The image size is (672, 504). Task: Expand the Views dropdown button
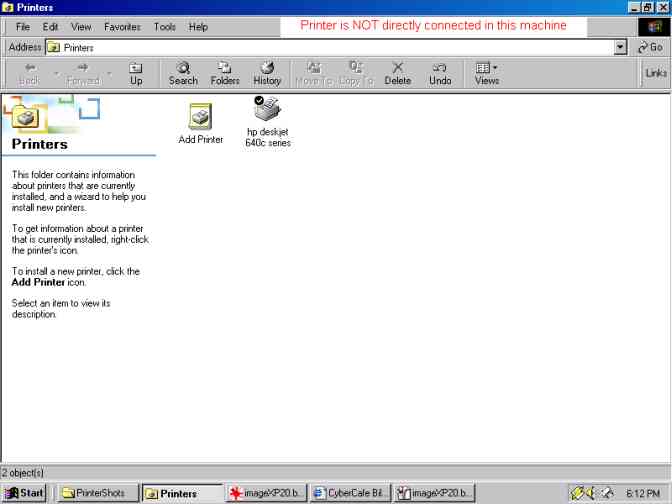pos(487,73)
